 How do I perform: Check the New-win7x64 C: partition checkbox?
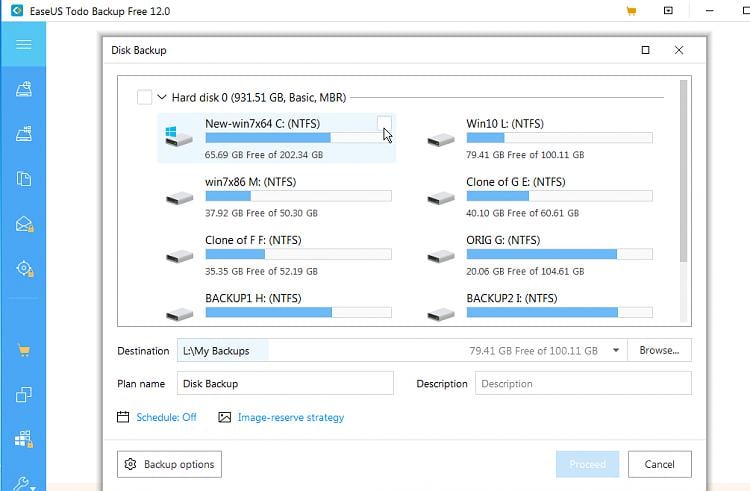pyautogui.click(x=384, y=124)
